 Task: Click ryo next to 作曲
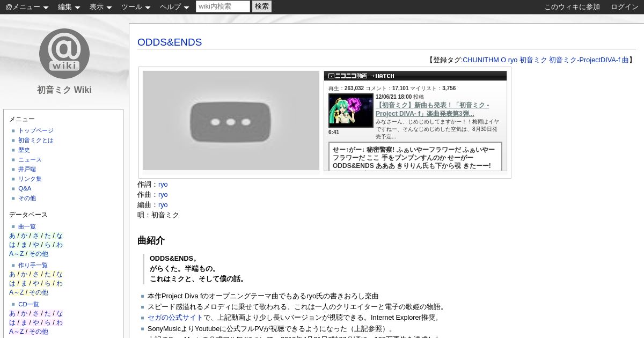tap(163, 195)
